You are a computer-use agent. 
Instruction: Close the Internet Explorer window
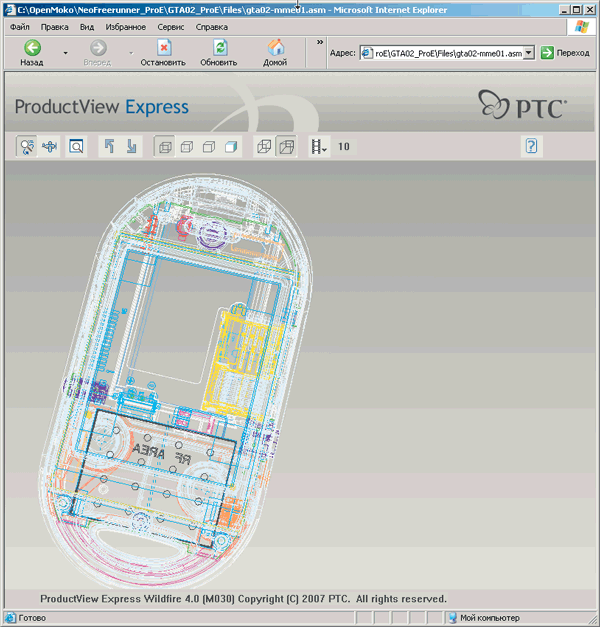click(590, 10)
